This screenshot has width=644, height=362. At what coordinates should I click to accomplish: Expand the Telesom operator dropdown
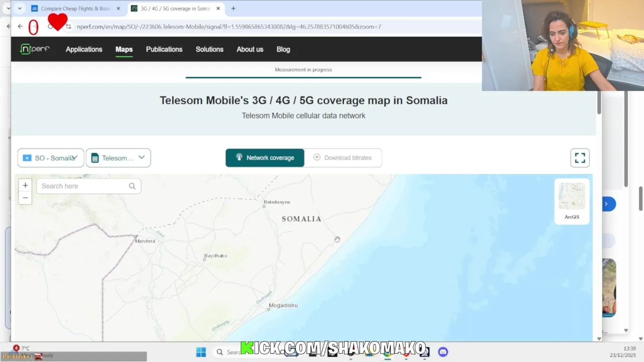[x=118, y=158]
